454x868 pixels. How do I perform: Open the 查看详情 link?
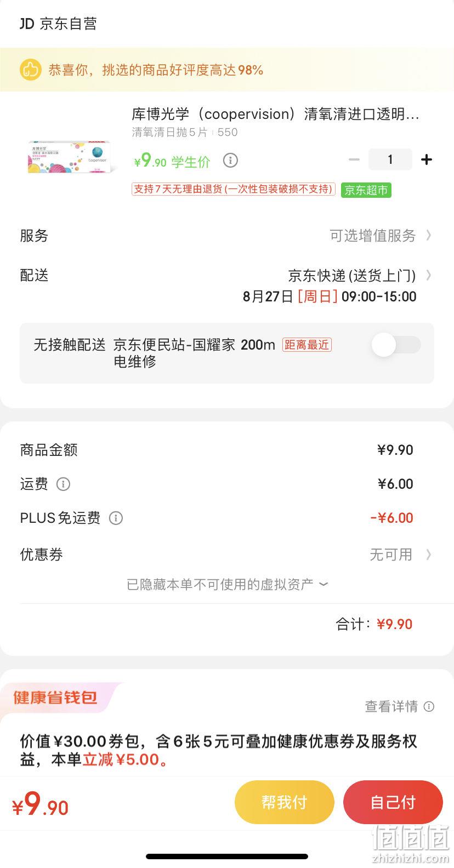(x=391, y=706)
